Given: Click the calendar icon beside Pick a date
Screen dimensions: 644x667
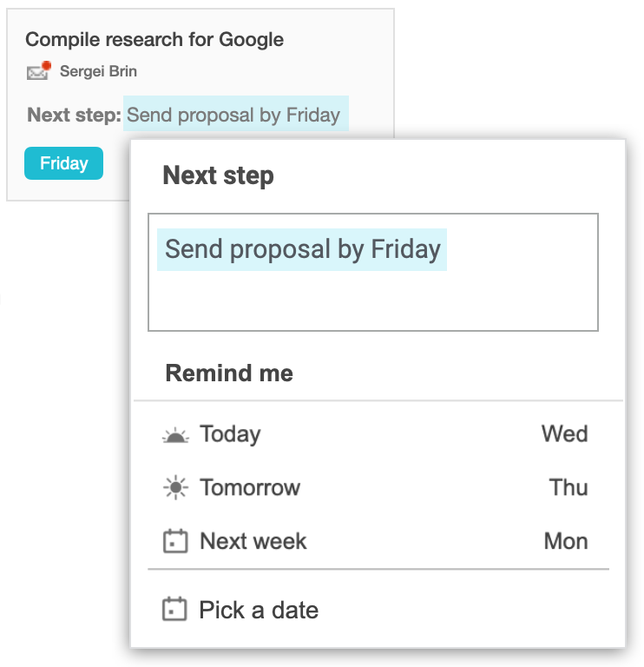Looking at the screenshot, I should coord(174,609).
